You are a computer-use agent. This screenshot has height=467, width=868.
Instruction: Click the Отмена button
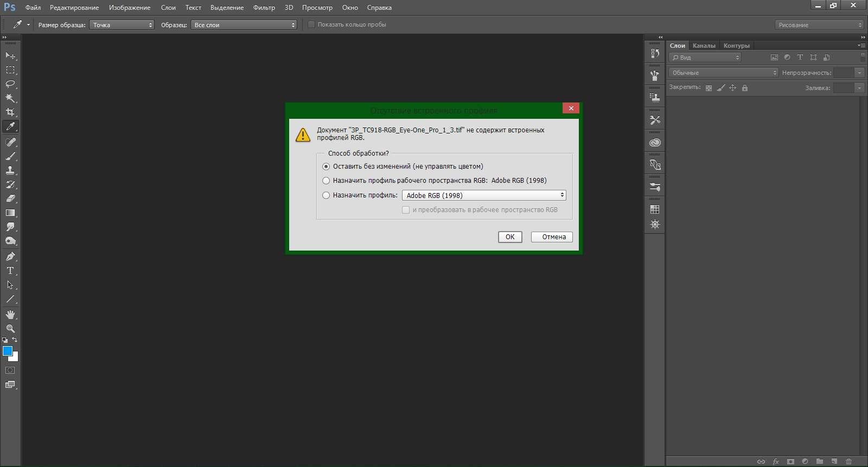pos(552,237)
